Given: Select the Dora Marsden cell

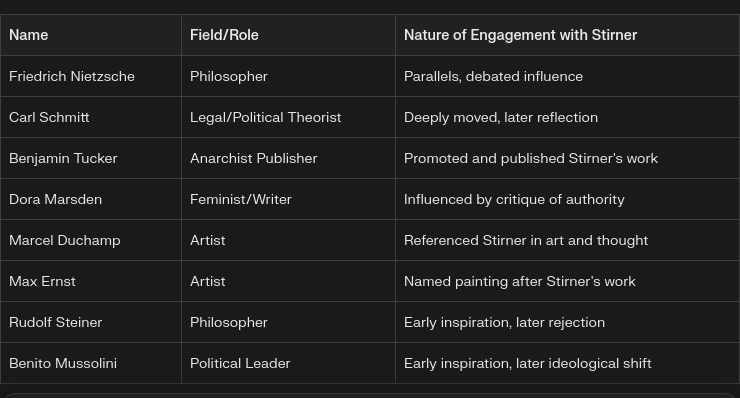Looking at the screenshot, I should (x=91, y=199).
